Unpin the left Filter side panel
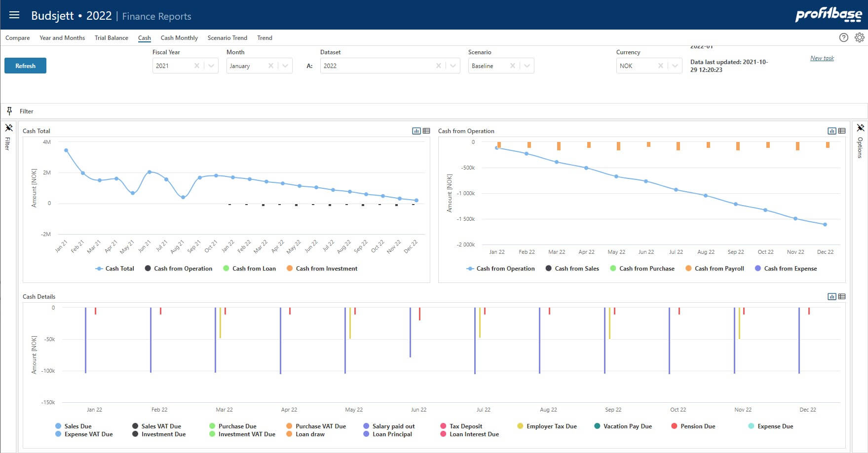This screenshot has width=868, height=453. point(8,128)
